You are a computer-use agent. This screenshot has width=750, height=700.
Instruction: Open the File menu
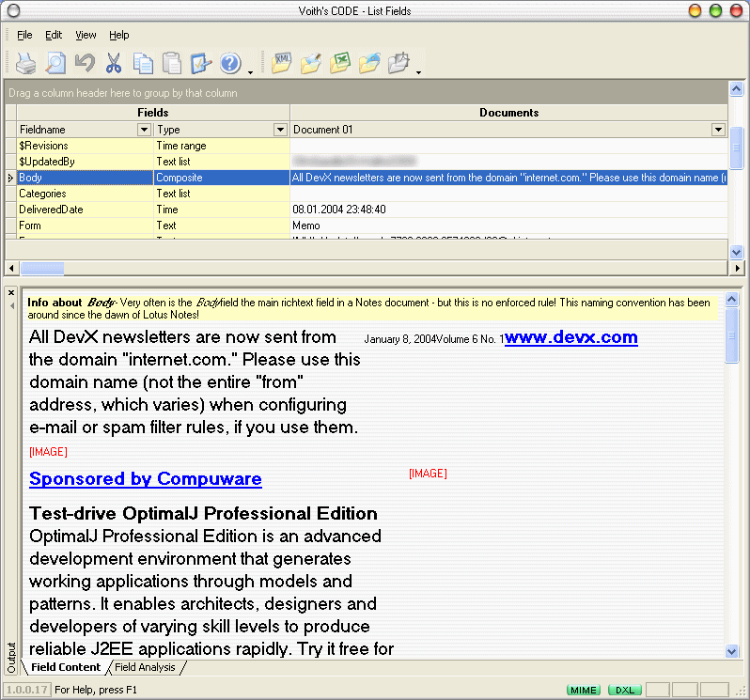pos(24,35)
